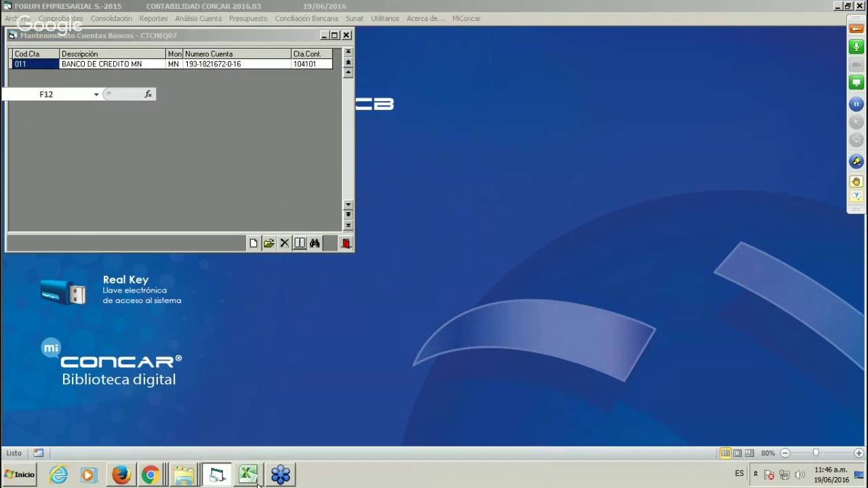Click the fx insert function button

[x=149, y=94]
